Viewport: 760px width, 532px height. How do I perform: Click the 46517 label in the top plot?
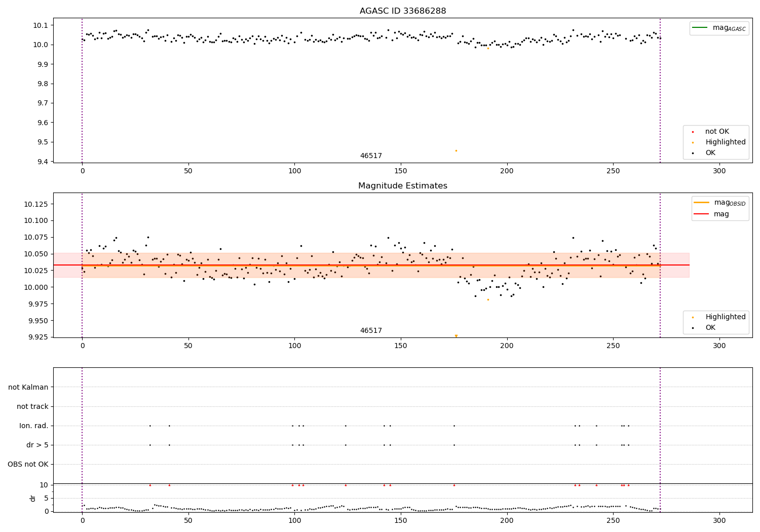coord(371,156)
